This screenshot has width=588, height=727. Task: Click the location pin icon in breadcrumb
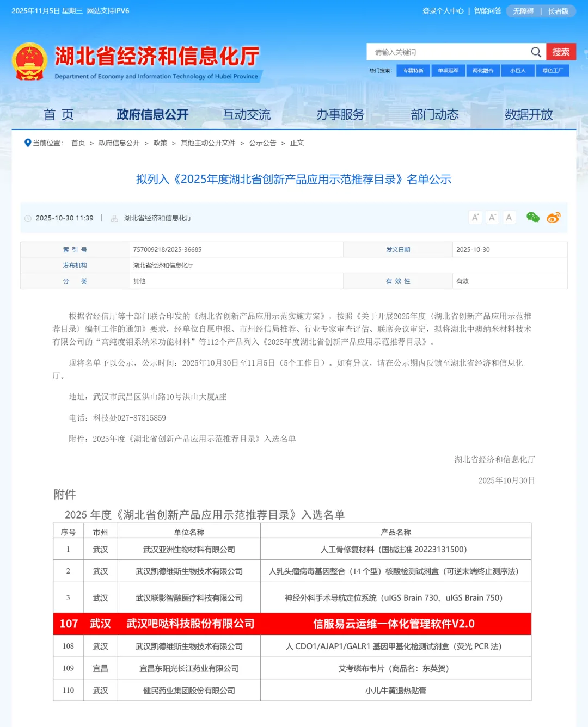click(x=28, y=143)
